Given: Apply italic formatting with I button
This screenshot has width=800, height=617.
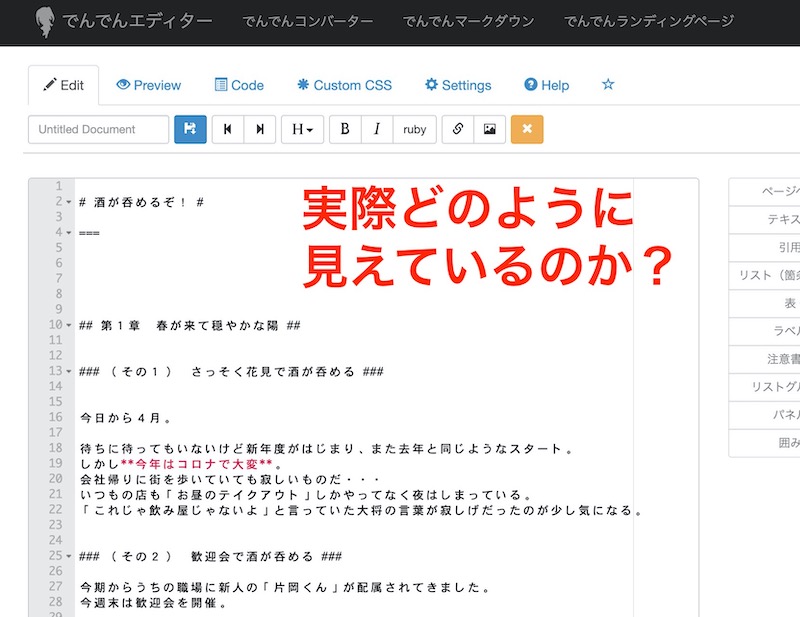Looking at the screenshot, I should click(x=376, y=130).
